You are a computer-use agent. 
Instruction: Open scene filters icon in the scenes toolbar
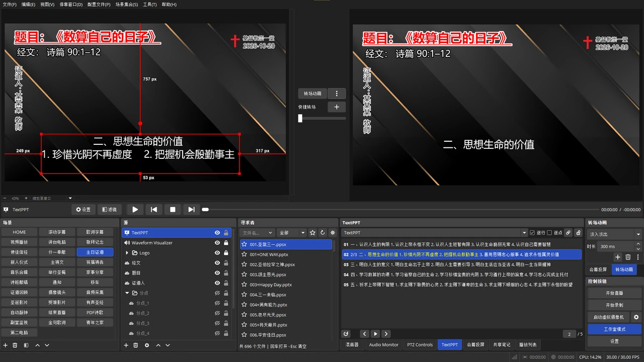pos(26,345)
